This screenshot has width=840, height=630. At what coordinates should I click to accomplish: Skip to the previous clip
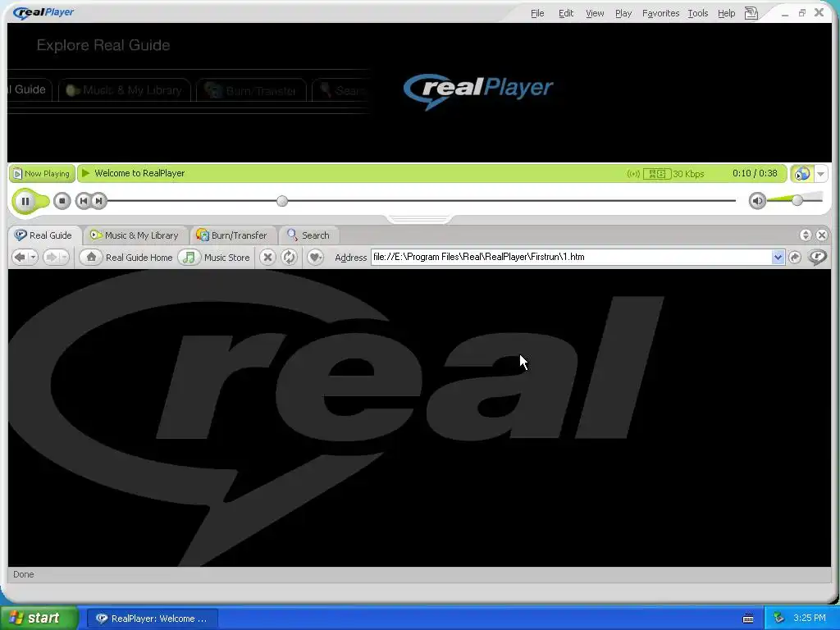pos(83,201)
